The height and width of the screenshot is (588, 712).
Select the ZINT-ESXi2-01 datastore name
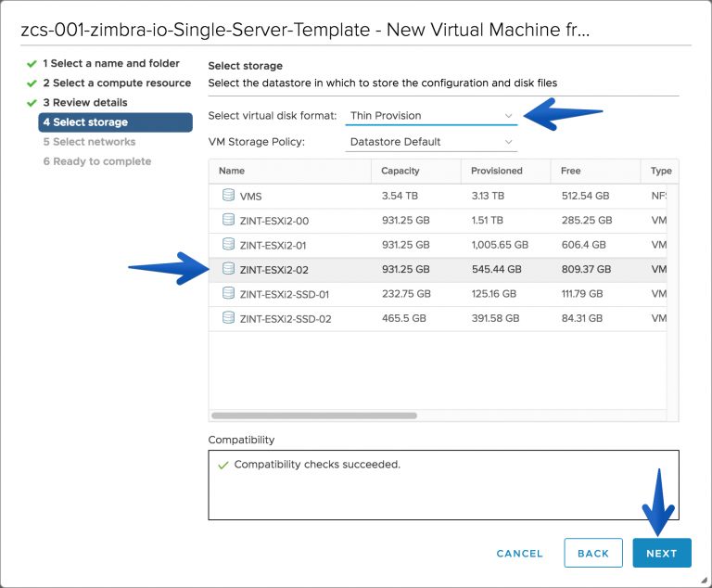point(273,246)
